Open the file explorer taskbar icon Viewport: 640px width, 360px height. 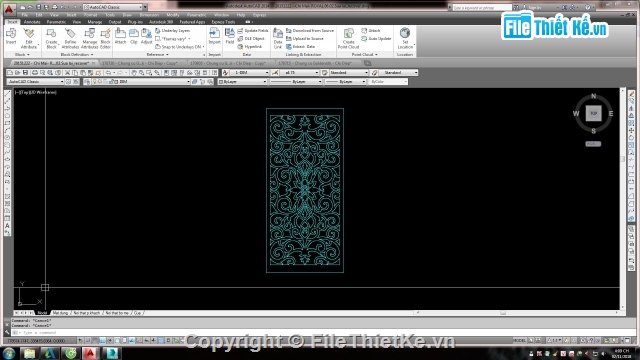pyautogui.click(x=29, y=353)
